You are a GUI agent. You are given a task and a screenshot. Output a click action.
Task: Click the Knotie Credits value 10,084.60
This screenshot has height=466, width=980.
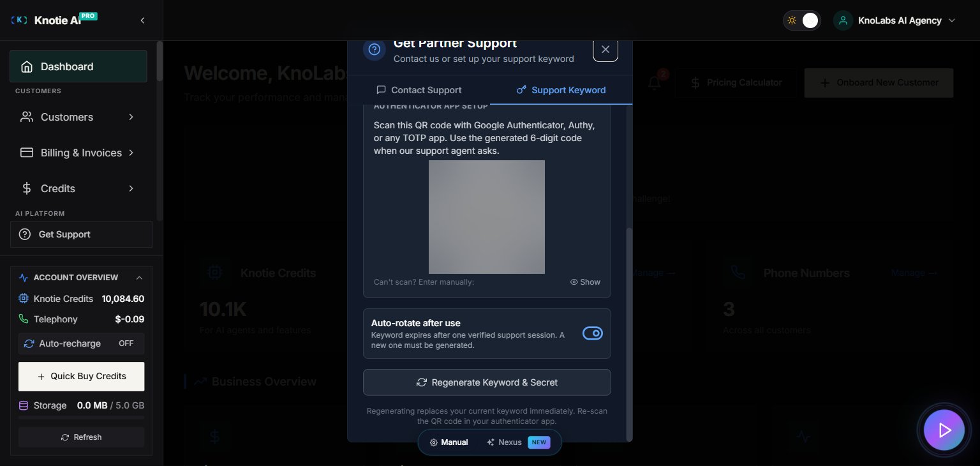123,299
